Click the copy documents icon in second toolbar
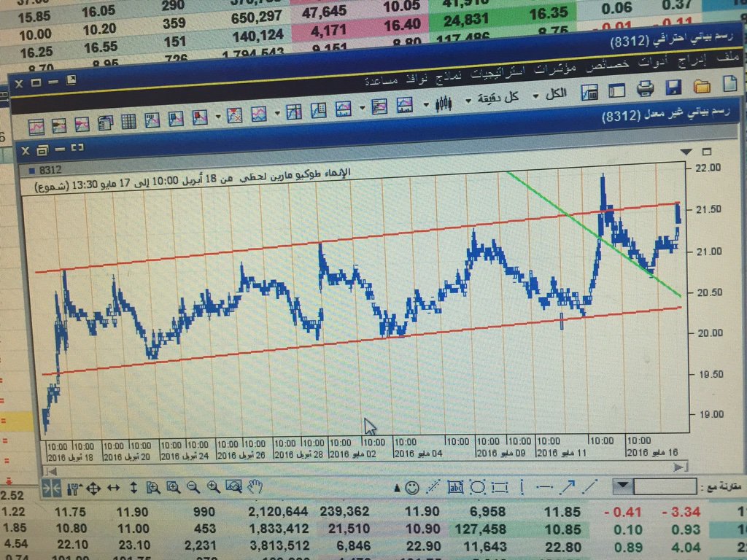Image resolution: width=747 pixels, height=560 pixels. click(105, 122)
